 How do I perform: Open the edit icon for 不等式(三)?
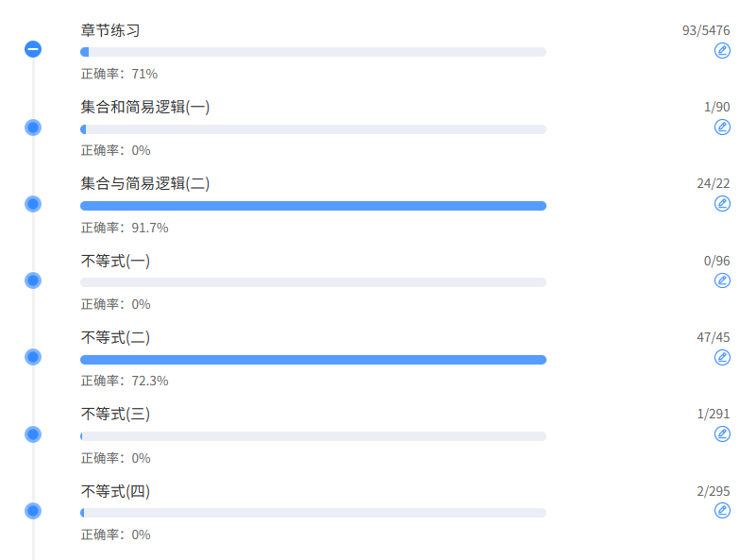(x=722, y=433)
